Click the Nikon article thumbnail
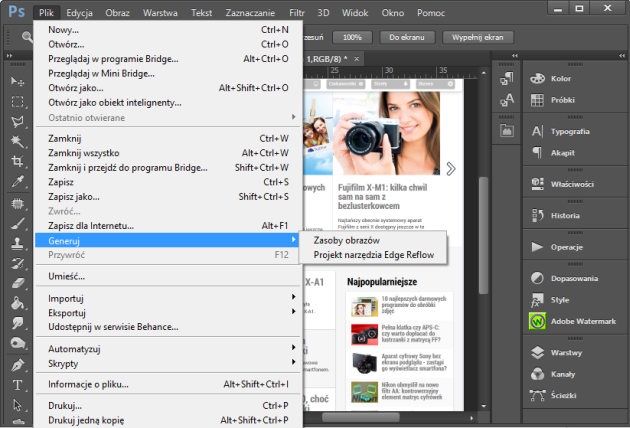The image size is (630, 428). [x=364, y=392]
